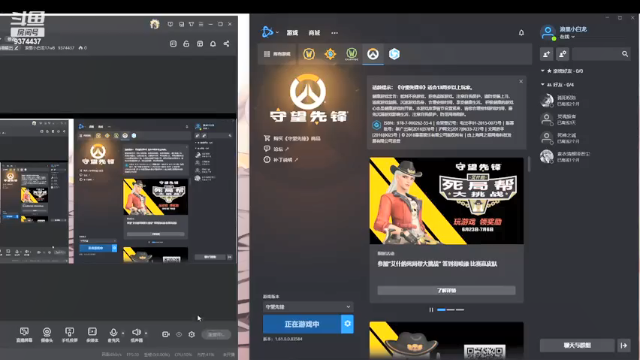
Task: Edit stream title pencil icon in Douyu
Action: pyautogui.click(x=16, y=48)
